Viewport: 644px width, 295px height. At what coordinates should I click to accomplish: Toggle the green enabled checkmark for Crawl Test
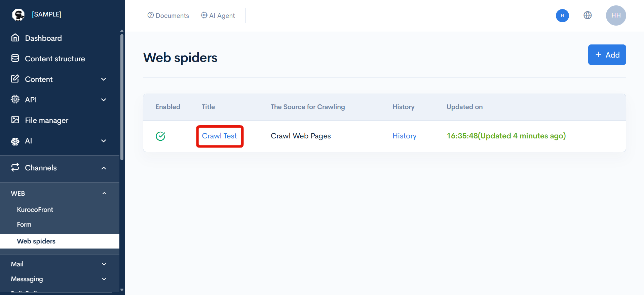160,136
